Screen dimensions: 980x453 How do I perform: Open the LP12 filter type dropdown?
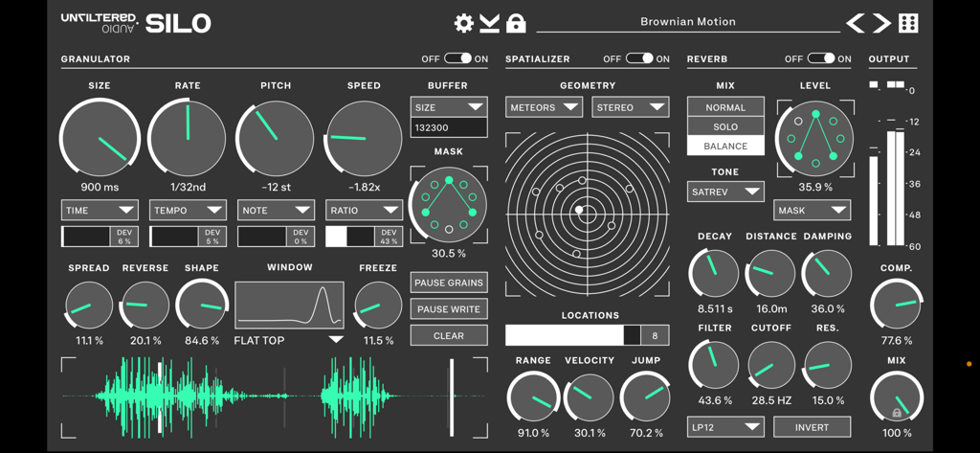pos(725,427)
